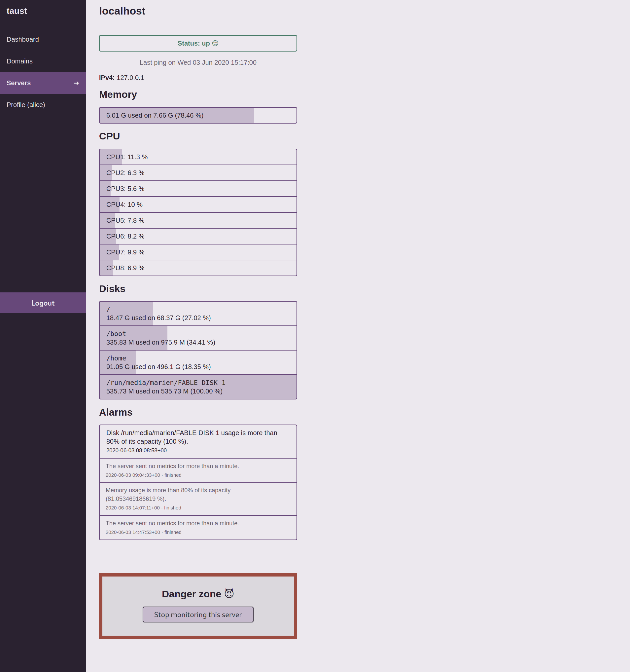This screenshot has width=630, height=672.
Task: Click the Logout button
Action: point(43,303)
